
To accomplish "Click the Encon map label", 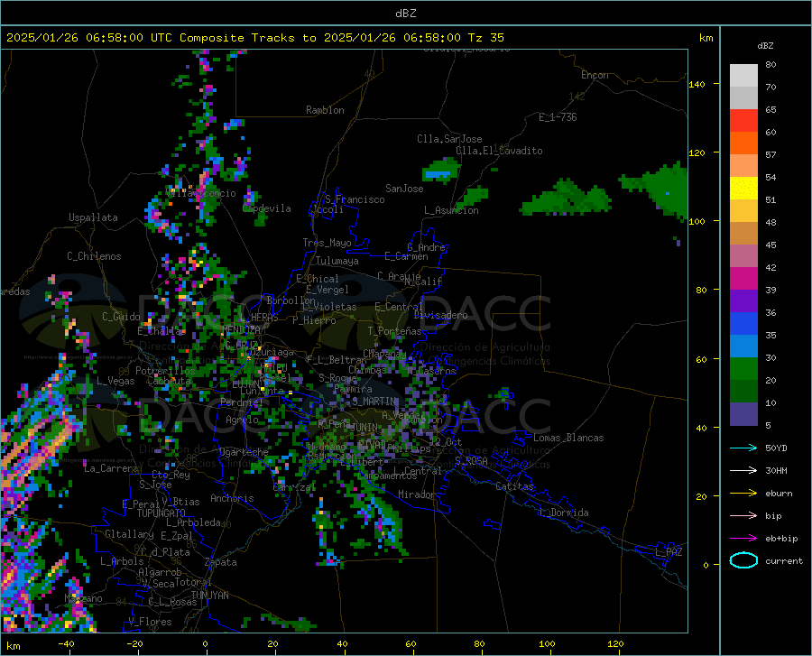I will (595, 75).
